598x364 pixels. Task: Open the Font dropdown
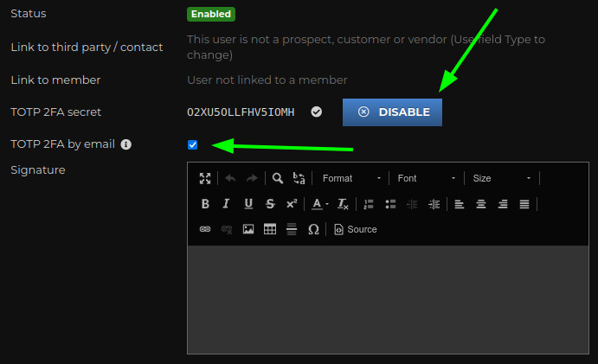point(427,178)
